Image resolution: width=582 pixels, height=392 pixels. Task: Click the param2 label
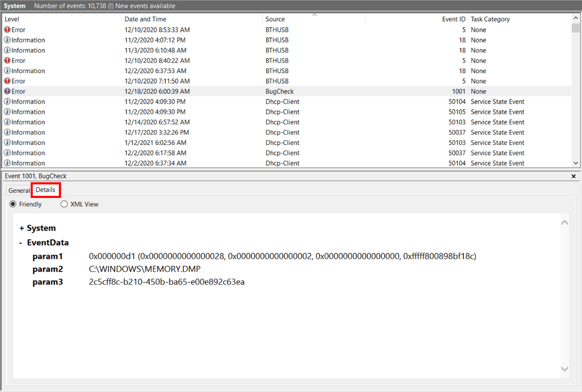pyautogui.click(x=48, y=269)
